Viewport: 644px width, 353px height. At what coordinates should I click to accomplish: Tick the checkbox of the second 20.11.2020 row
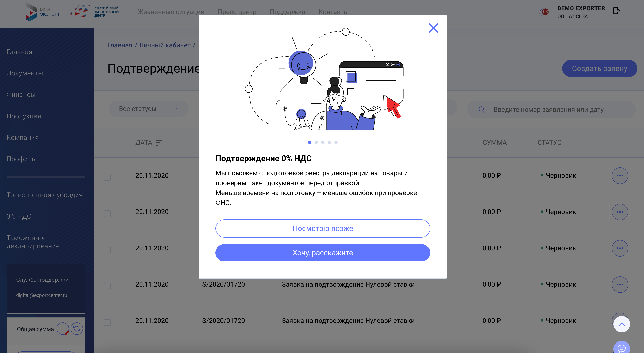[107, 213]
